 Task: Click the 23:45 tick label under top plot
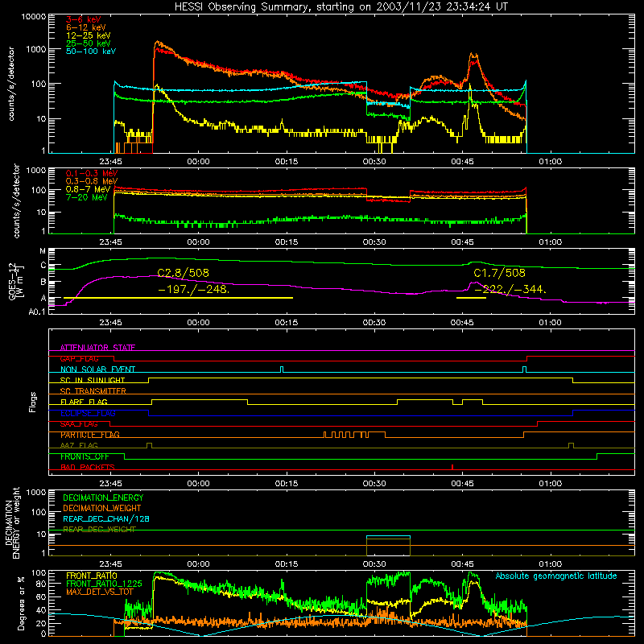tap(110, 162)
